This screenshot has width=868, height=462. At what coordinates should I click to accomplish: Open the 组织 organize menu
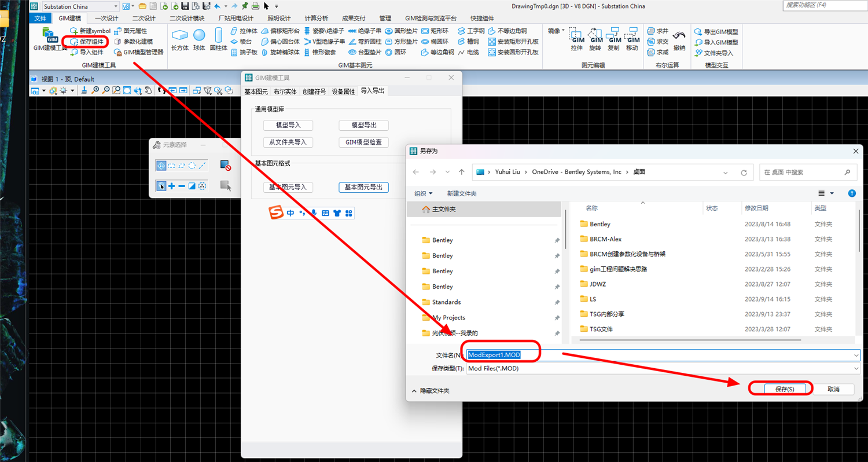click(x=422, y=193)
